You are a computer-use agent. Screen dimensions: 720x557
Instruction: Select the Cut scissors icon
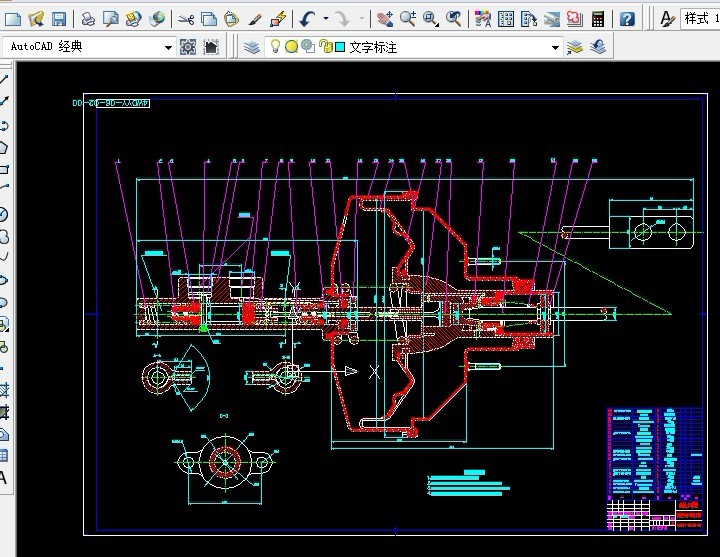186,18
